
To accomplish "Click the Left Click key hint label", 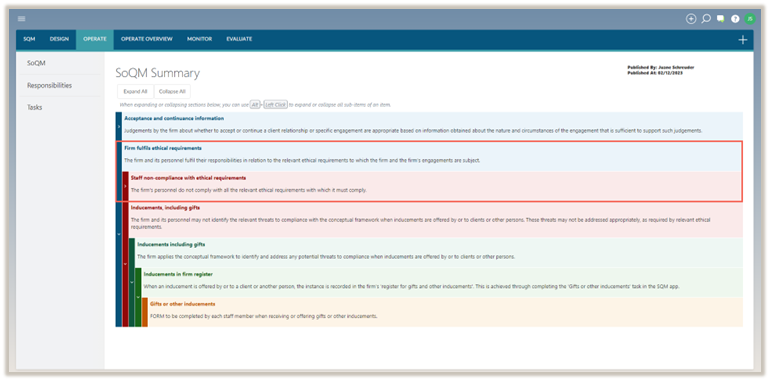I will 275,105.
